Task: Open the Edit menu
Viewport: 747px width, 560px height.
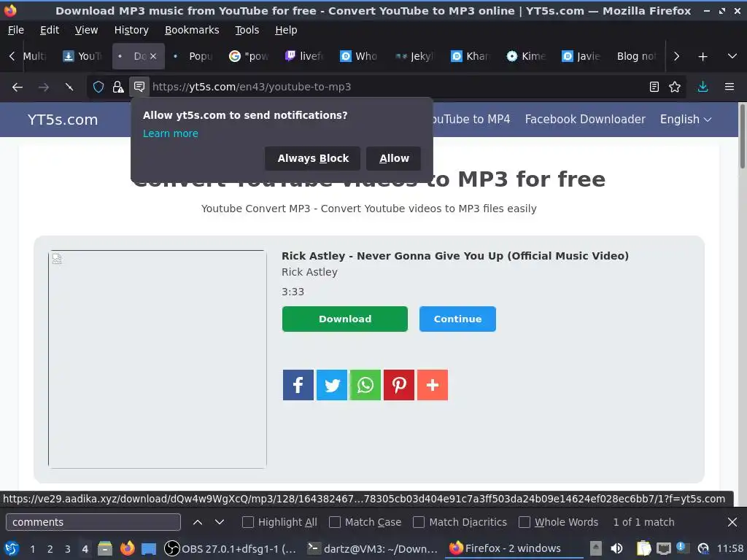Action: coord(50,30)
